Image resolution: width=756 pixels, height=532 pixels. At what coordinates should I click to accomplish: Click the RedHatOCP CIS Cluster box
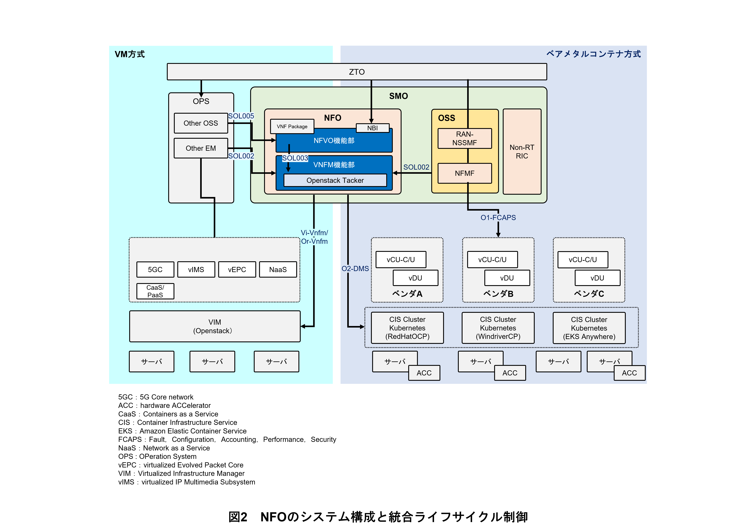point(407,328)
